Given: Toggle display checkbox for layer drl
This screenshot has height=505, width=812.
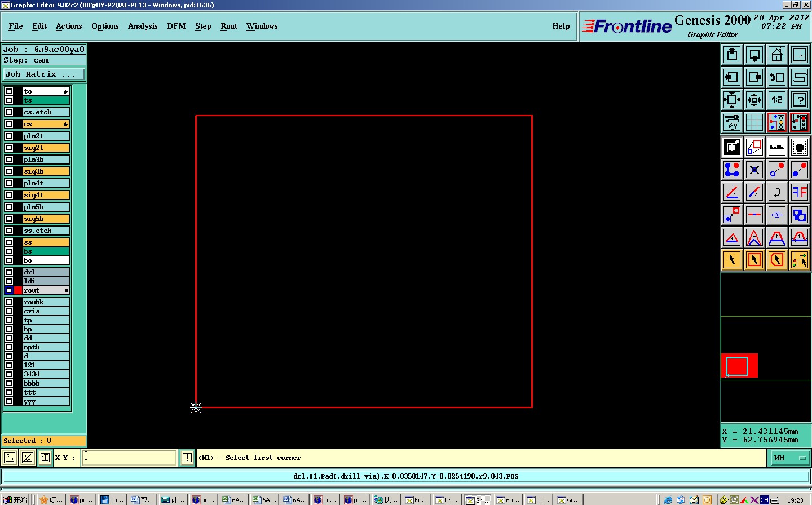Looking at the screenshot, I should pyautogui.click(x=9, y=272).
